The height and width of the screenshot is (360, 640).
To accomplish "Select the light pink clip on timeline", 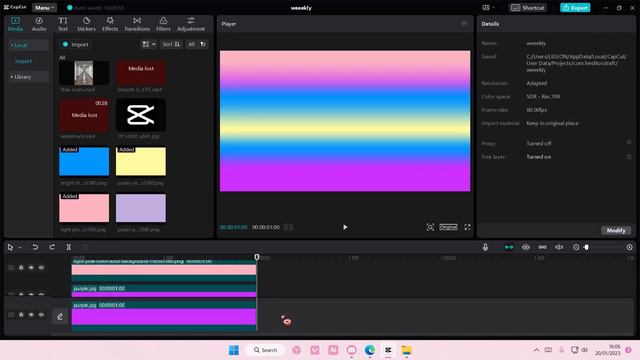I will click(x=164, y=270).
